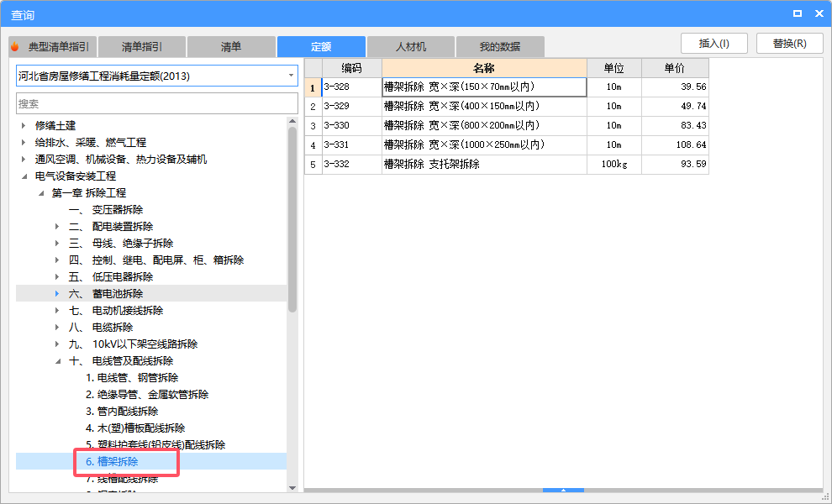This screenshot has width=832, height=504.
Task: Click the tree scrollbar down arrow
Action: click(x=292, y=488)
